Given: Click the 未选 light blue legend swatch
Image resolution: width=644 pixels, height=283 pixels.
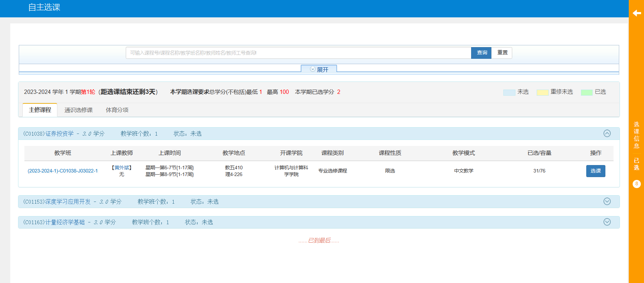Looking at the screenshot, I should tap(509, 92).
